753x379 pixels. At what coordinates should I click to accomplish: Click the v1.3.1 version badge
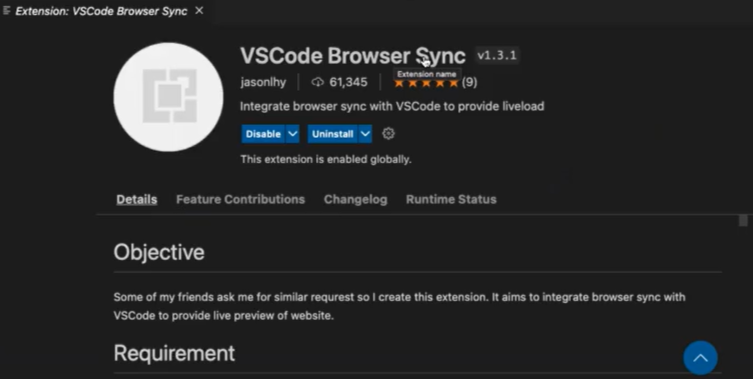[497, 55]
